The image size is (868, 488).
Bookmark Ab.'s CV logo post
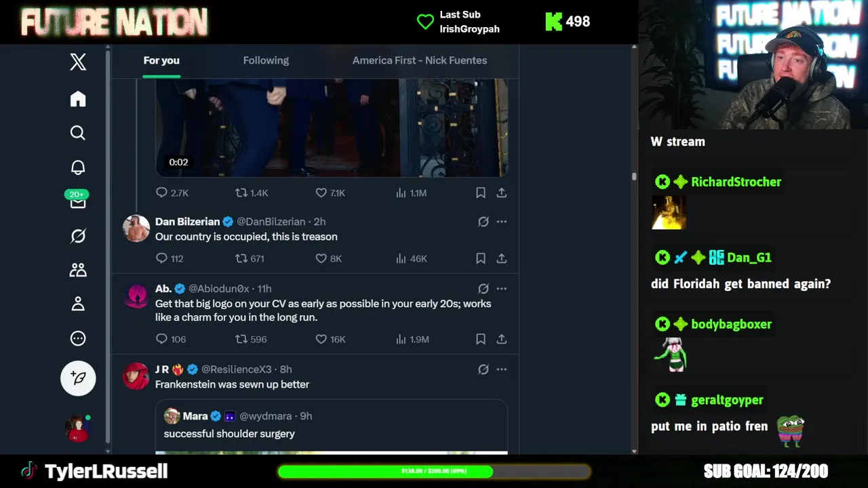tap(481, 339)
